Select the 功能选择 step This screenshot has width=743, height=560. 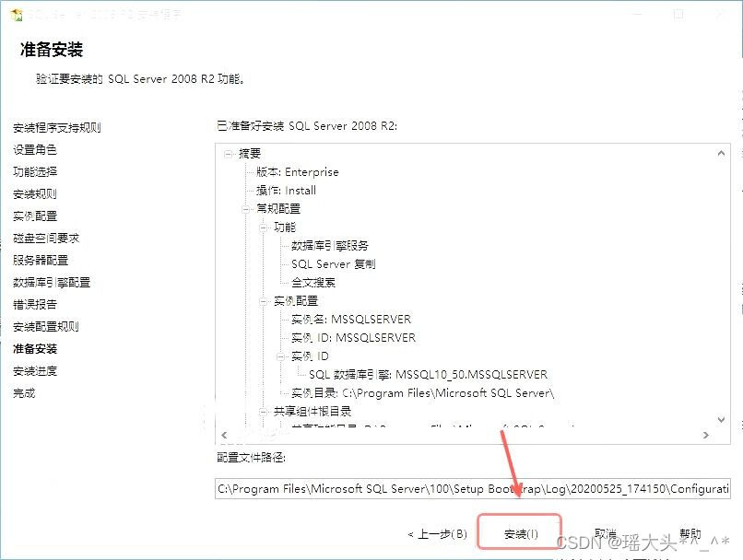(35, 171)
